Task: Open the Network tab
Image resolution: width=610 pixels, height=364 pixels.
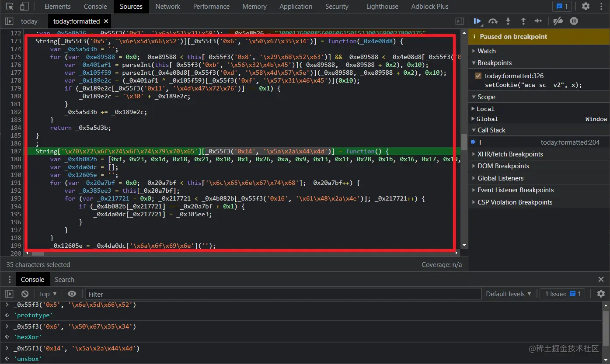Action: [168, 7]
